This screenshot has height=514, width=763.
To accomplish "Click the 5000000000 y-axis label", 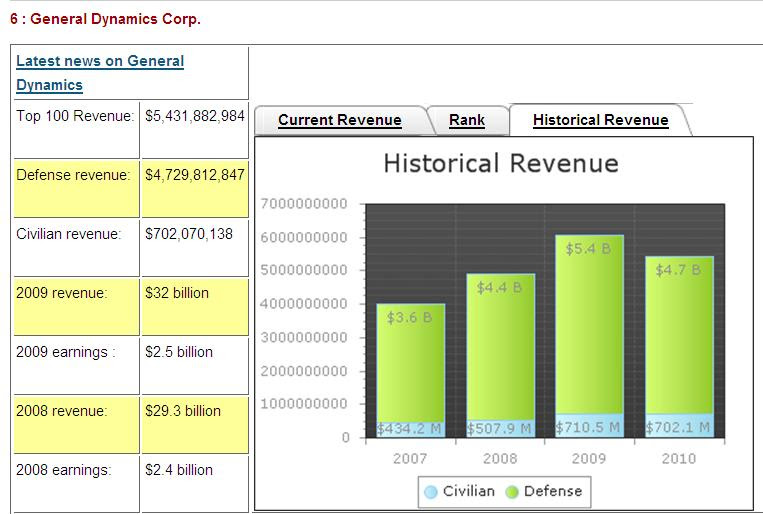I will pos(304,270).
